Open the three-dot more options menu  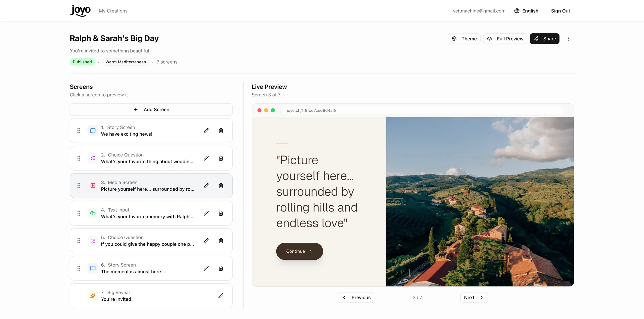568,39
